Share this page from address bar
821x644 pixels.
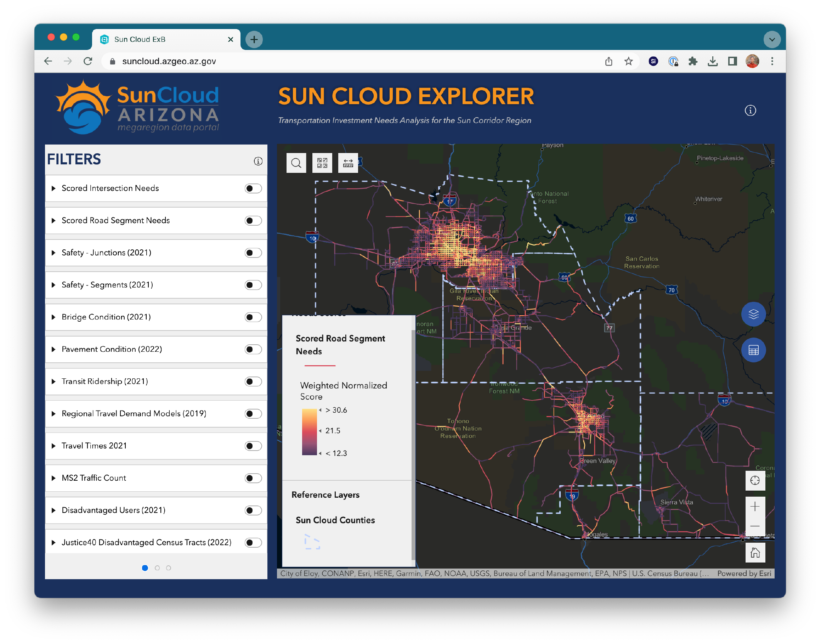click(609, 61)
